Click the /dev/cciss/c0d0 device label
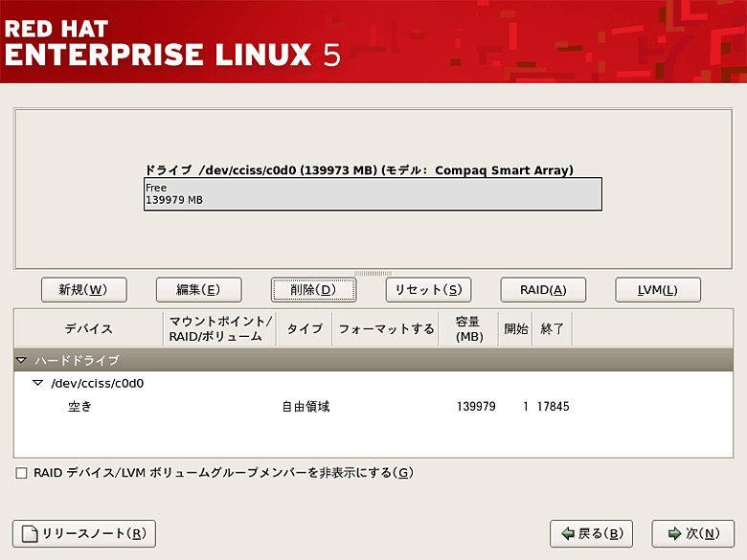 tap(97, 383)
